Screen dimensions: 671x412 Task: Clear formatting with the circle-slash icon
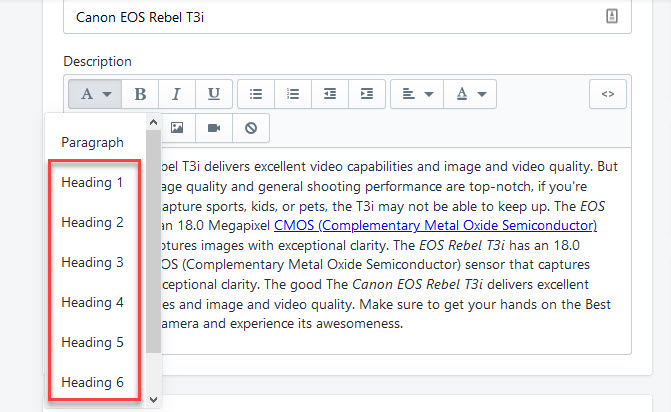pyautogui.click(x=251, y=128)
